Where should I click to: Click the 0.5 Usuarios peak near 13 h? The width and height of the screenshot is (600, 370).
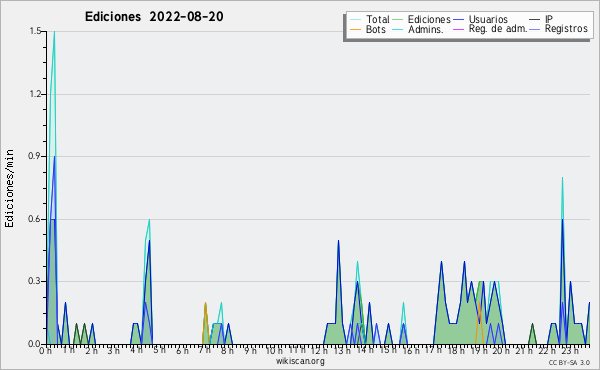[x=339, y=241]
